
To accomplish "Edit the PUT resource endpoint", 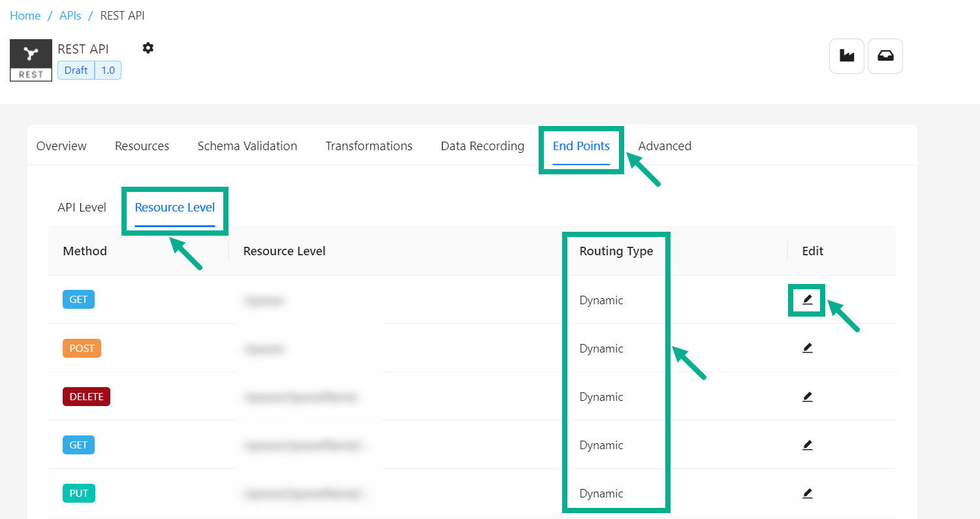I will 807,493.
